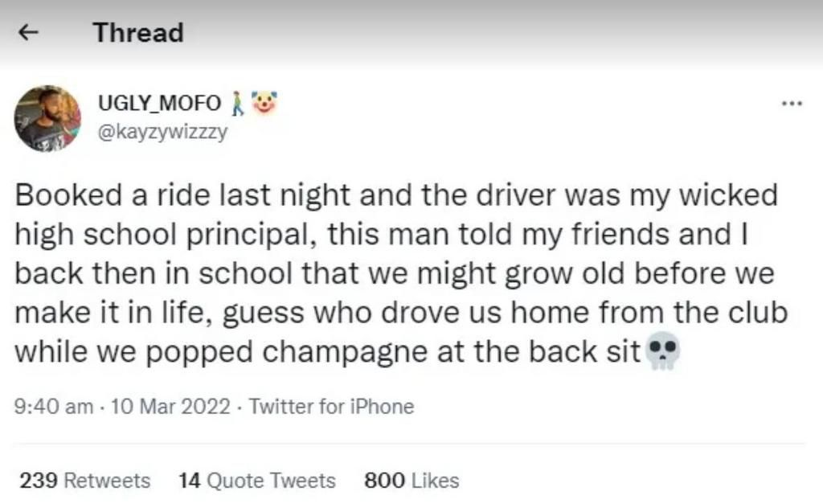823x504 pixels.
Task: Click the skull emoji ending the tweet
Action: pyautogui.click(x=662, y=351)
